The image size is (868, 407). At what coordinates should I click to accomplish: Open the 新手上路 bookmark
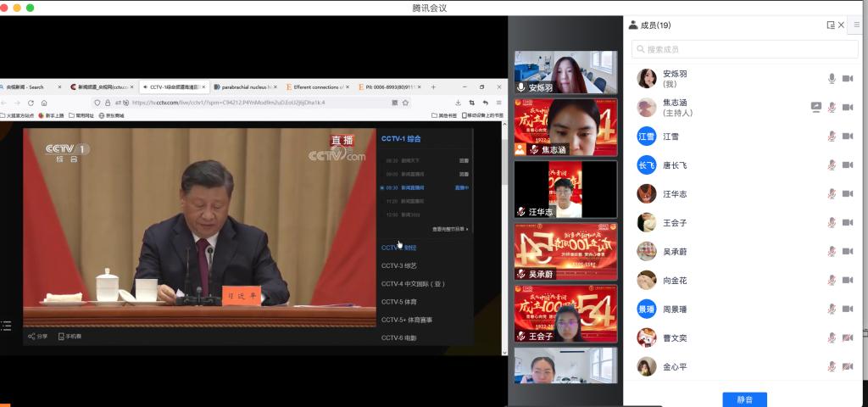(x=51, y=115)
